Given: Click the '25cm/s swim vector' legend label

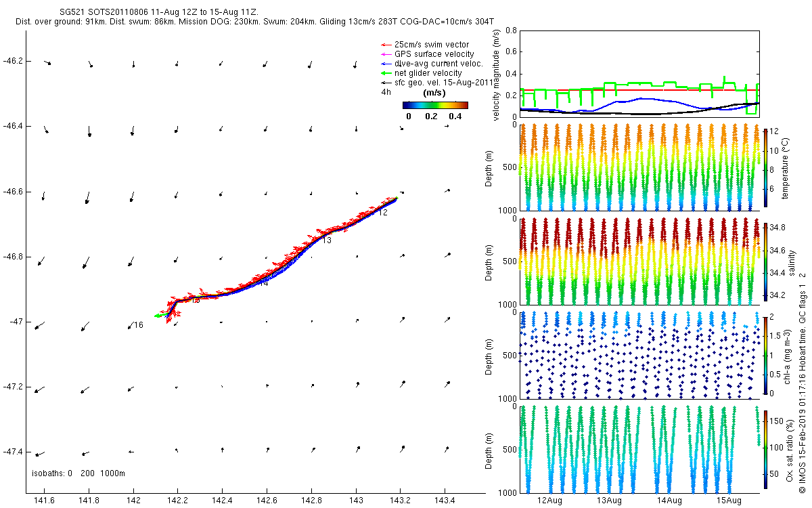Looking at the screenshot, I should tap(431, 45).
